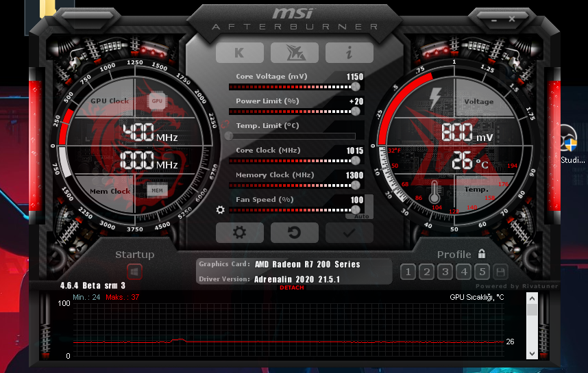
Task: Click graphics card name AMD Radeon R7 200 Series
Action: (x=308, y=264)
